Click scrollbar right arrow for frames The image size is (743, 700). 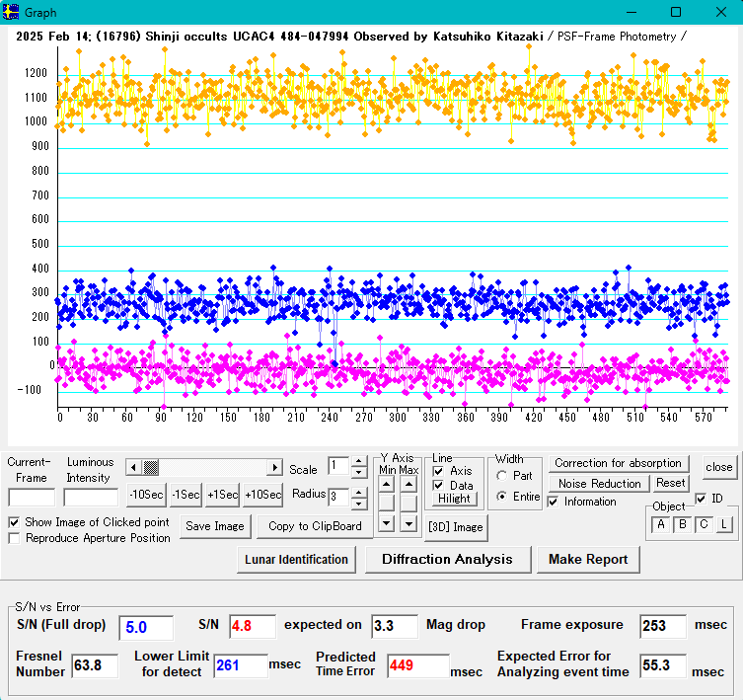pos(275,467)
